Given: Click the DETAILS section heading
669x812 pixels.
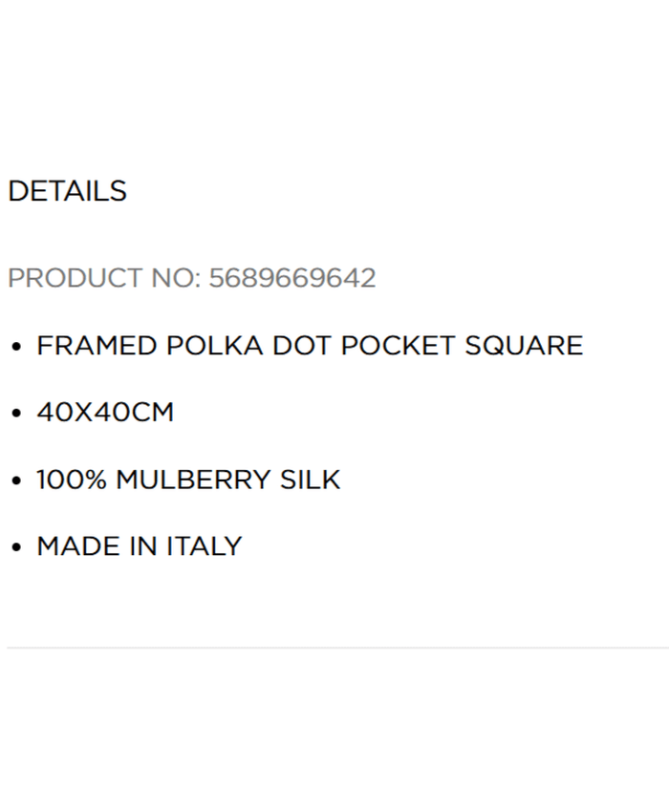Looking at the screenshot, I should pos(67,191).
